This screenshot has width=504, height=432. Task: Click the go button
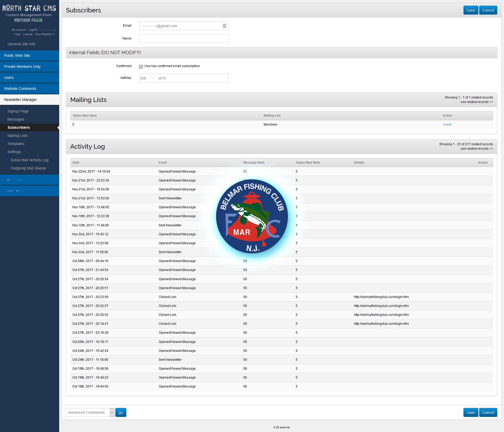click(x=121, y=413)
